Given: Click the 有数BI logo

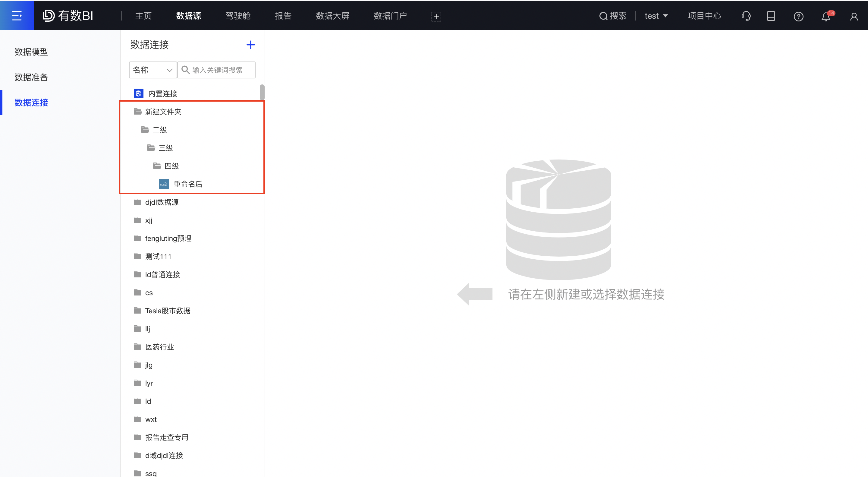Looking at the screenshot, I should pos(68,15).
